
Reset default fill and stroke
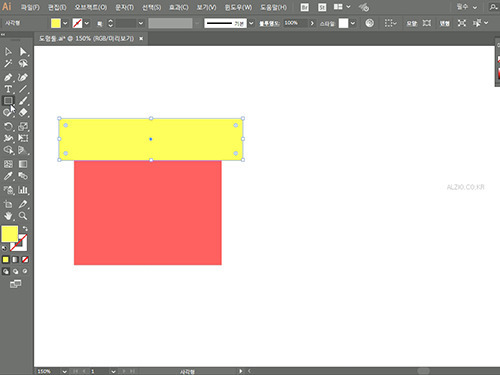[4, 248]
